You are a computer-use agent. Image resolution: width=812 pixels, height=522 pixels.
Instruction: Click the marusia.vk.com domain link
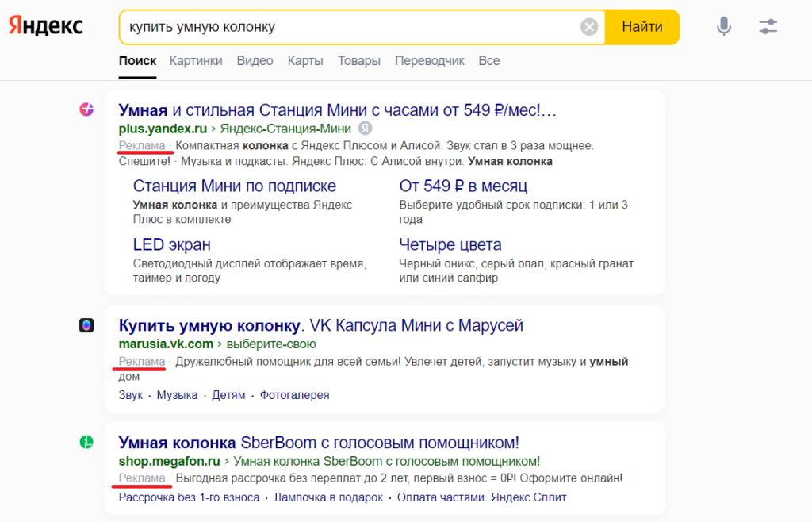pyautogui.click(x=166, y=344)
